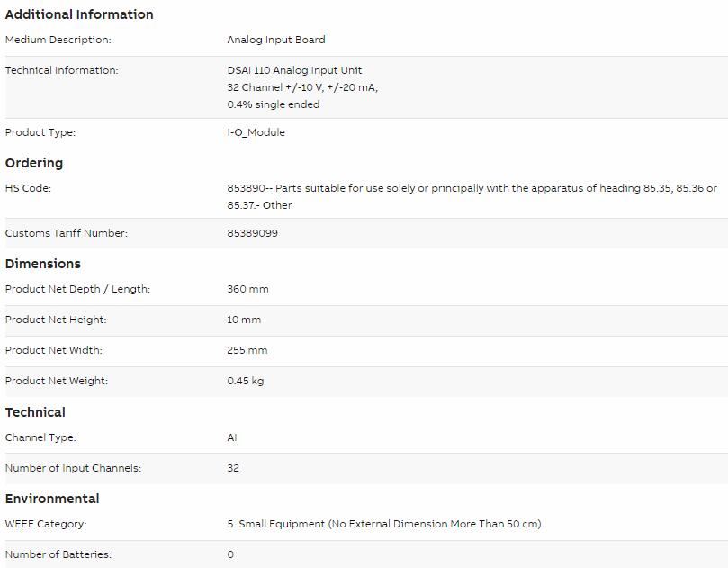Screen dimensions: 728x568
Task: Click the Channel Type AI value
Action: [x=232, y=437]
